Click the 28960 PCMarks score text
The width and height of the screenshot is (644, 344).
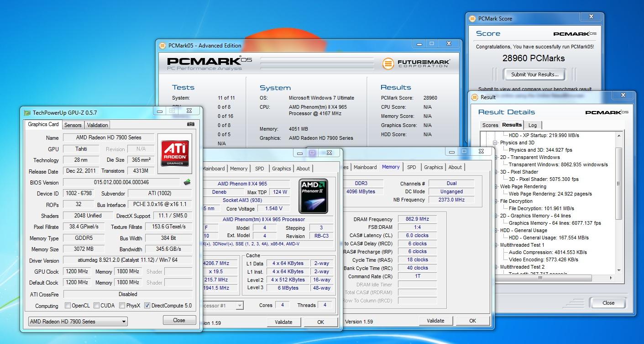coord(534,58)
